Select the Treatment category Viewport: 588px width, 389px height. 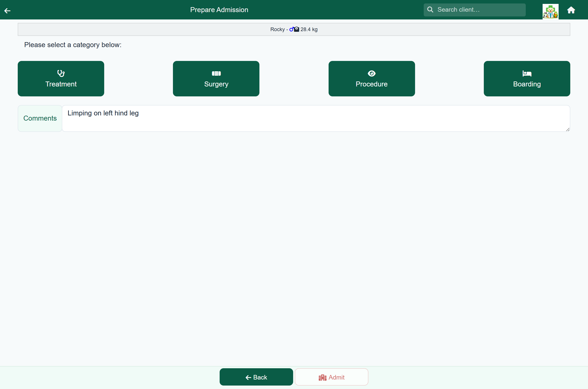(61, 79)
